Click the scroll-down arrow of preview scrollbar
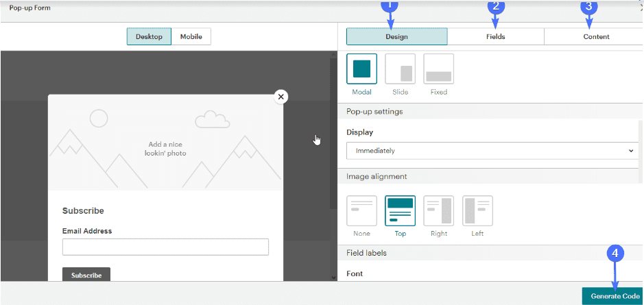644x305 pixels. pos(333,278)
